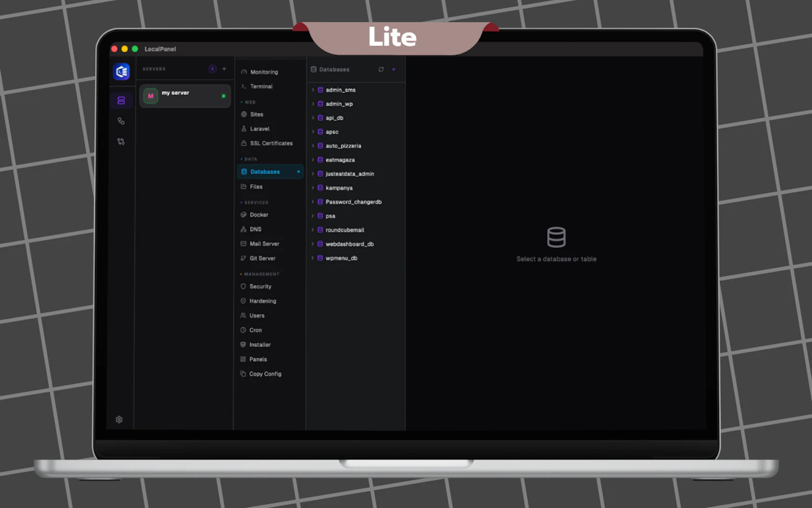Open the Servers view icon in left rail
The width and height of the screenshot is (812, 508).
(x=121, y=101)
